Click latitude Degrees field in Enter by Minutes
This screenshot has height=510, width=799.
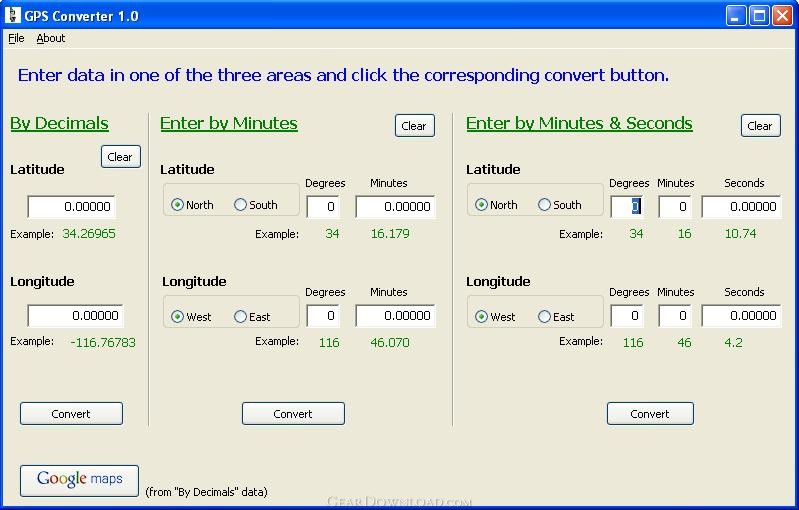[323, 206]
